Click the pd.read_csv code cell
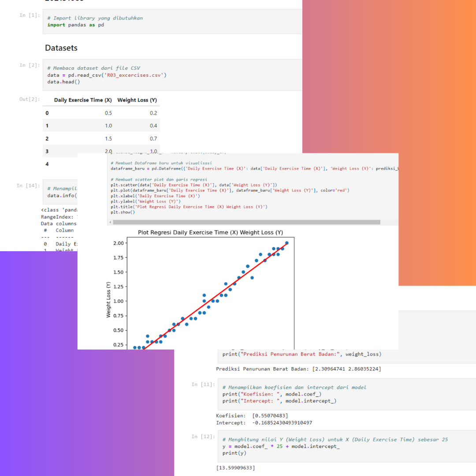This screenshot has width=476, height=476. (x=172, y=75)
